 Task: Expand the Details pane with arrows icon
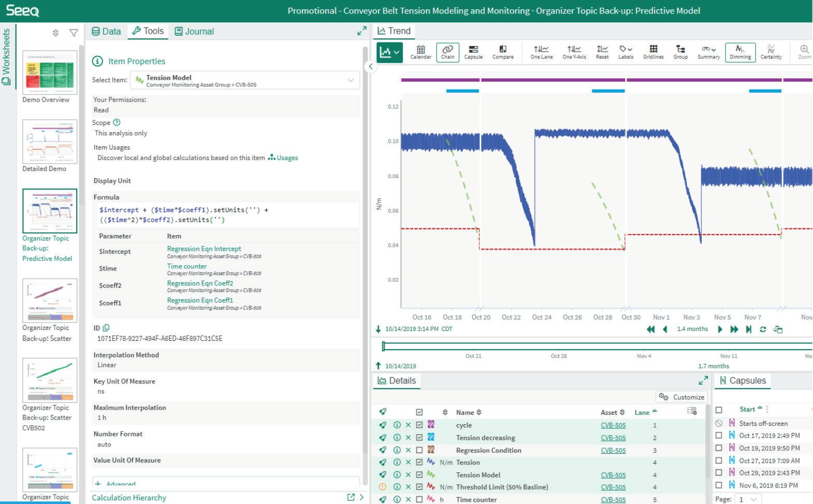(703, 381)
